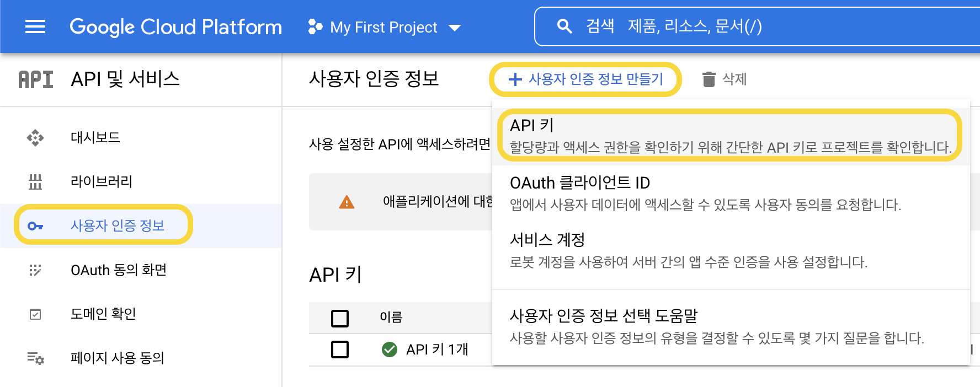The height and width of the screenshot is (387, 980).
Task: Click the trash can delete icon
Action: click(709, 79)
